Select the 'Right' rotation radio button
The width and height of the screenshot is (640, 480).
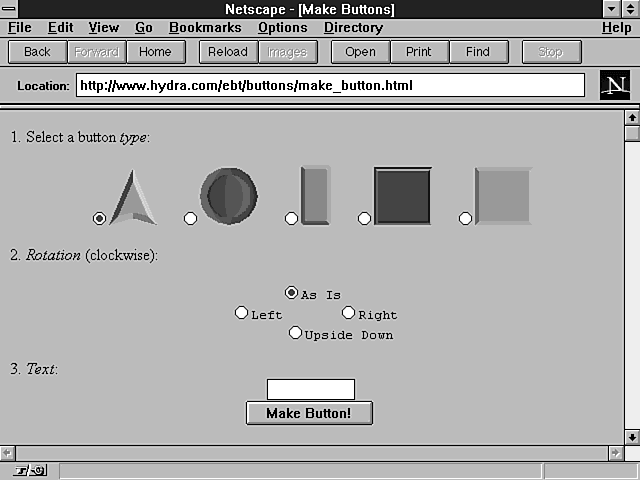348,313
